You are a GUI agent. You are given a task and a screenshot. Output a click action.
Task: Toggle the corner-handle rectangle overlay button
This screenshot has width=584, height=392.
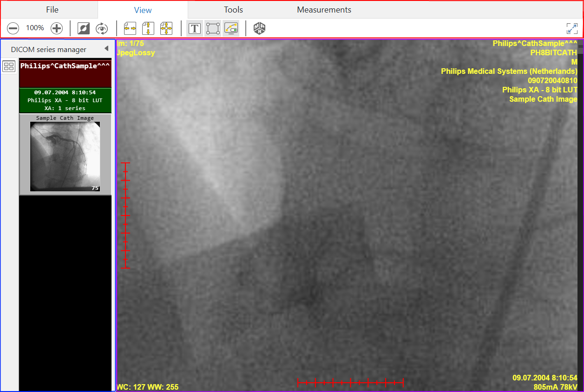coord(213,28)
